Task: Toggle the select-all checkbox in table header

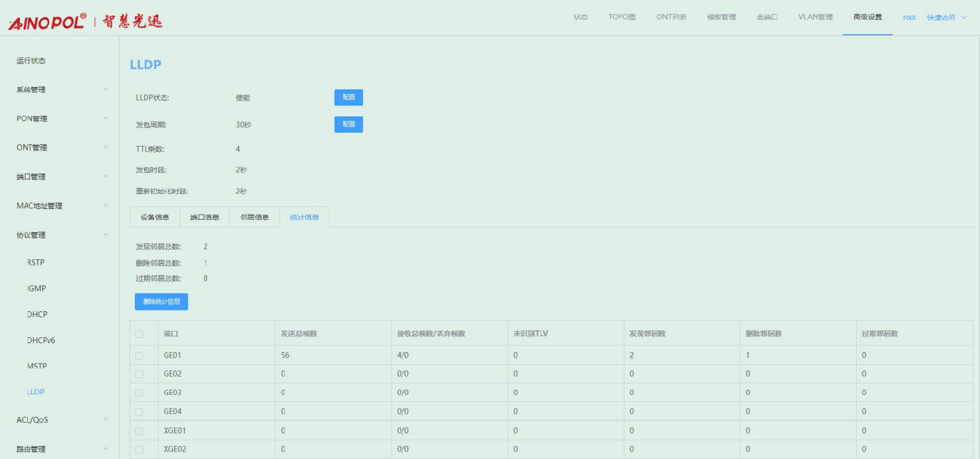Action: [x=139, y=334]
